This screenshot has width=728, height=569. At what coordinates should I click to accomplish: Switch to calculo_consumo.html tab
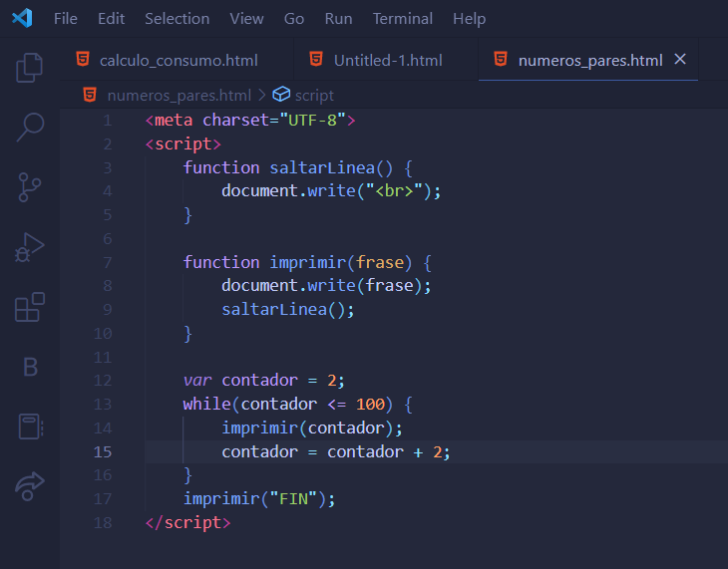coord(177,60)
